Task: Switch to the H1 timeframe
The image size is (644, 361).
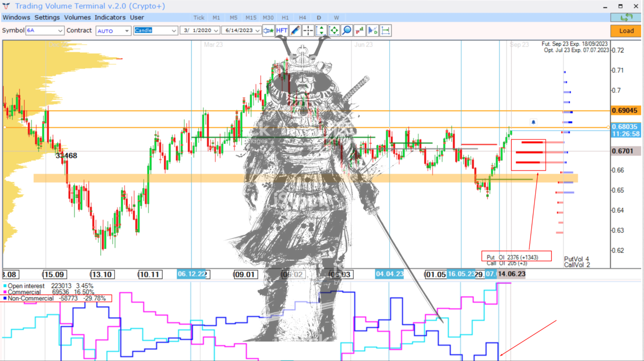Action: coord(285,18)
